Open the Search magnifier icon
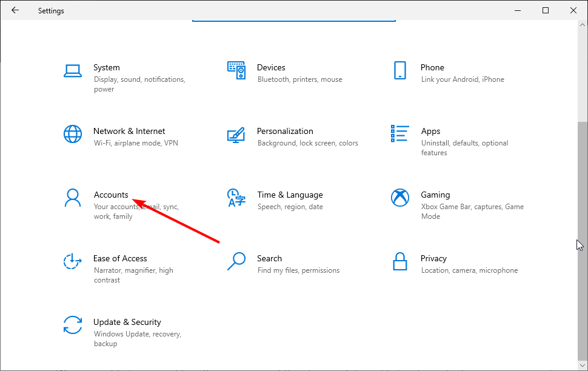 click(236, 261)
